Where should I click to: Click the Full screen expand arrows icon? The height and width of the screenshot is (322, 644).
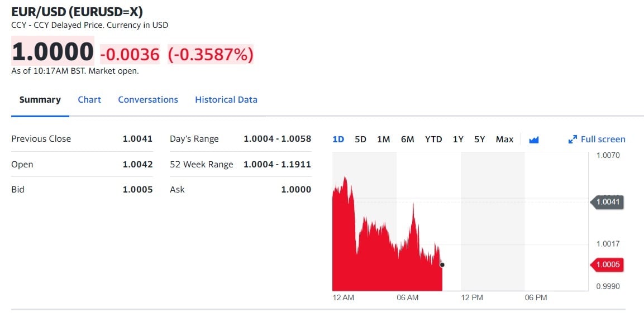tap(573, 140)
